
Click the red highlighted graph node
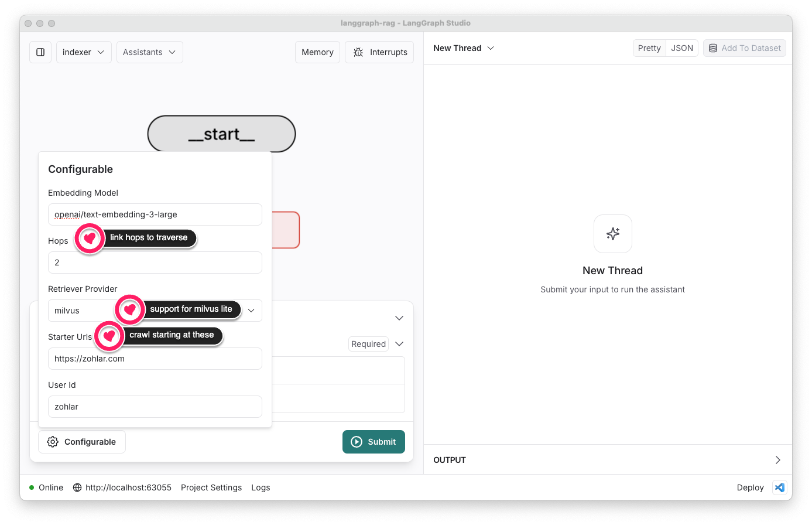286,230
